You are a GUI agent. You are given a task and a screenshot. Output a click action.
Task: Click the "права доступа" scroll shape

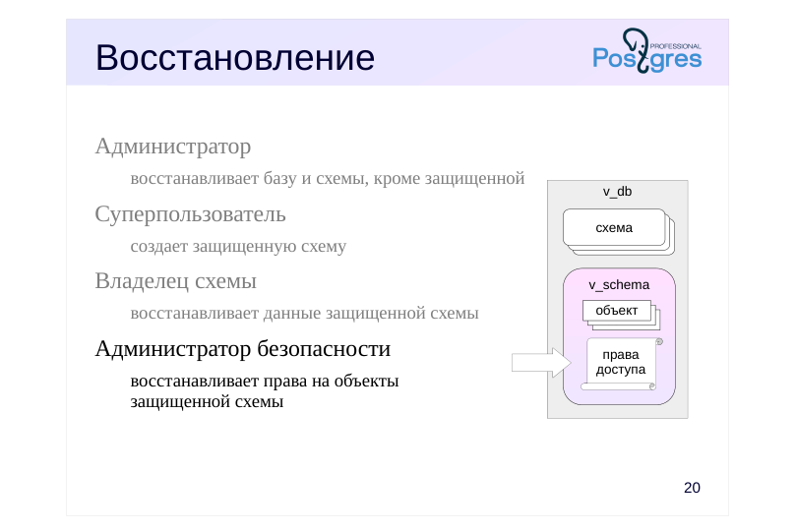[x=622, y=364]
